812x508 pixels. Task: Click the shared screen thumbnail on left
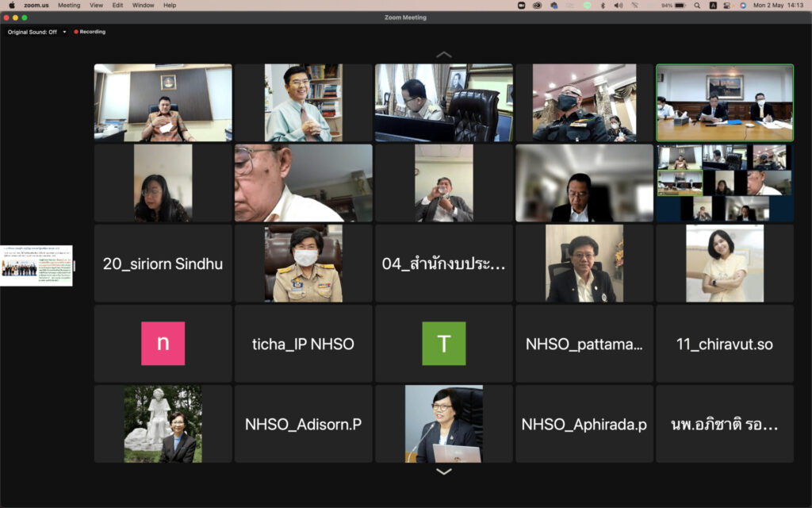pyautogui.click(x=36, y=265)
